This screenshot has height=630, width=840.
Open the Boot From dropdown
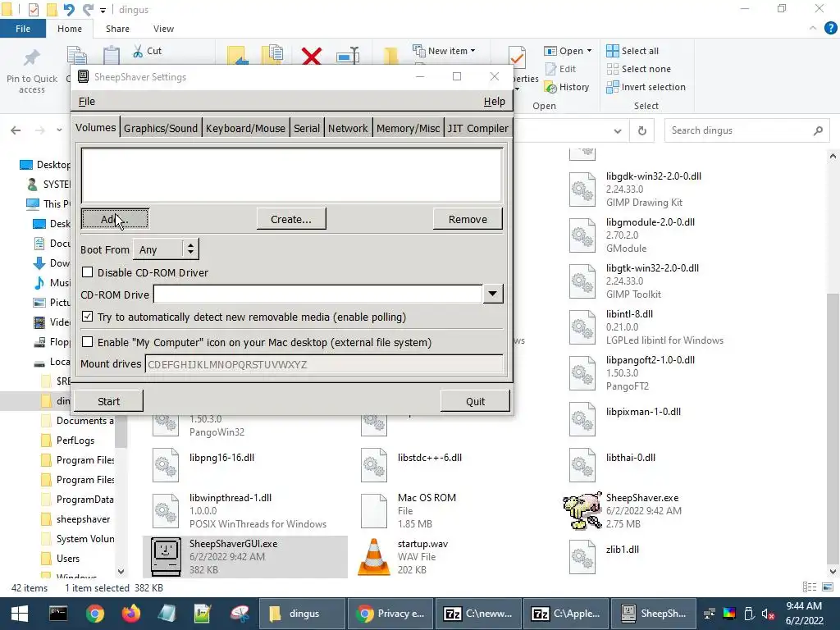pos(166,249)
